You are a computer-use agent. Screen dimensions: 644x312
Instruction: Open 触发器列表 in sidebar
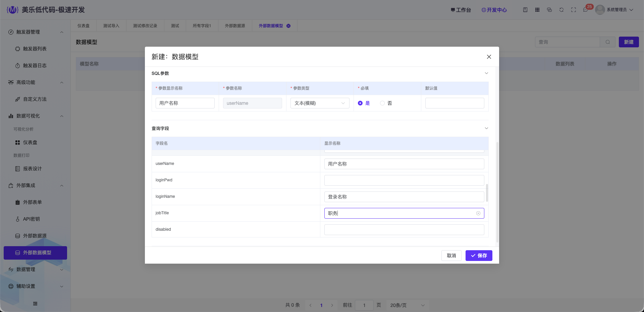(x=35, y=49)
